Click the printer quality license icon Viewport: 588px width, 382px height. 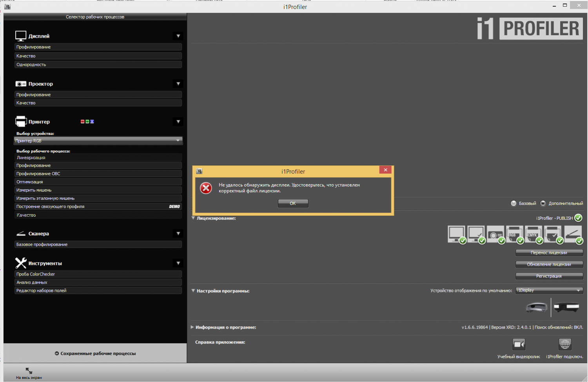pos(554,234)
